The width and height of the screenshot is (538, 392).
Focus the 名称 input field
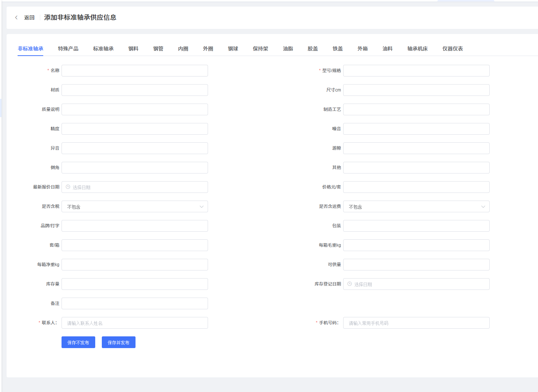pos(135,71)
